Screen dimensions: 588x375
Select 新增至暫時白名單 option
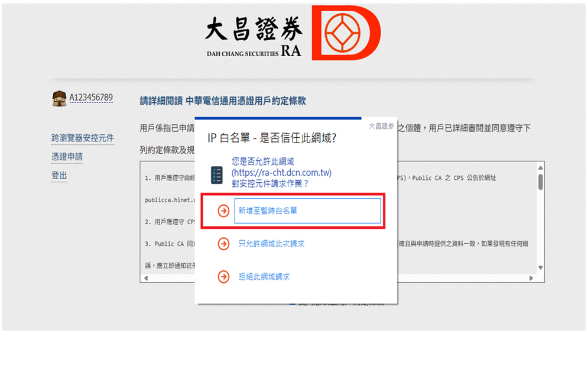pyautogui.click(x=307, y=211)
